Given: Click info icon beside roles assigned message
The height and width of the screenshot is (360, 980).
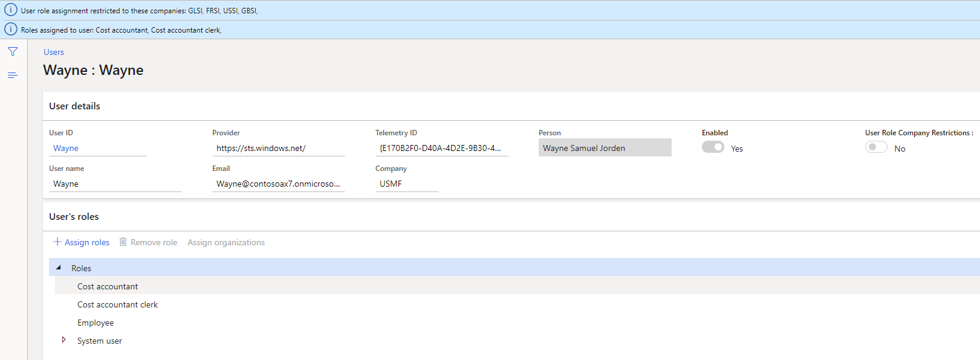Looking at the screenshot, I should point(11,29).
